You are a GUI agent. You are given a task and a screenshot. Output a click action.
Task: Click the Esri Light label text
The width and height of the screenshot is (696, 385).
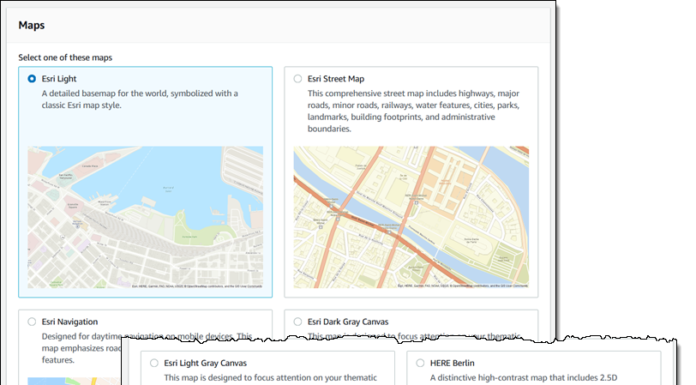(x=59, y=79)
